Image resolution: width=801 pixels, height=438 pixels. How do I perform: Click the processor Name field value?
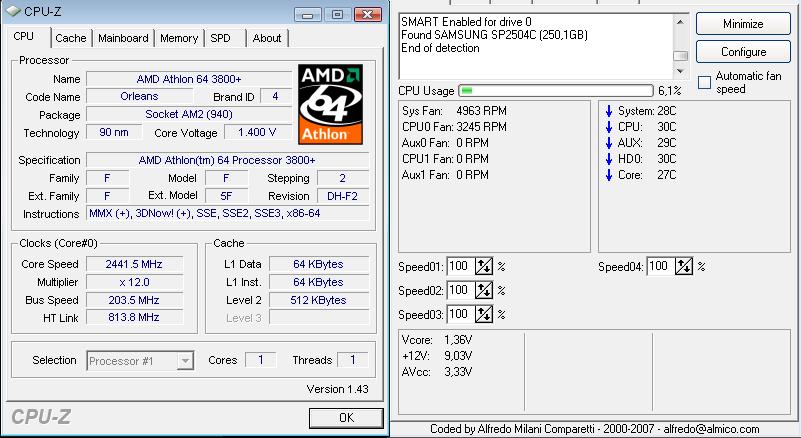(189, 79)
